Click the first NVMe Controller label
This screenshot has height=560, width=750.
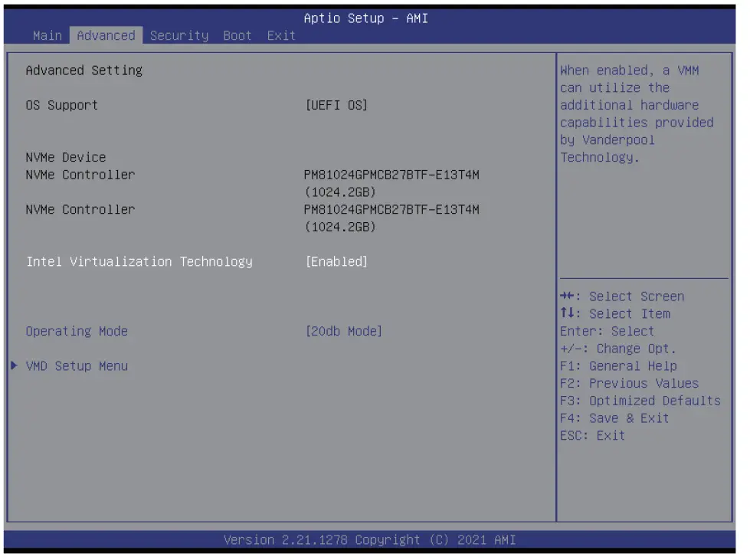tap(80, 175)
